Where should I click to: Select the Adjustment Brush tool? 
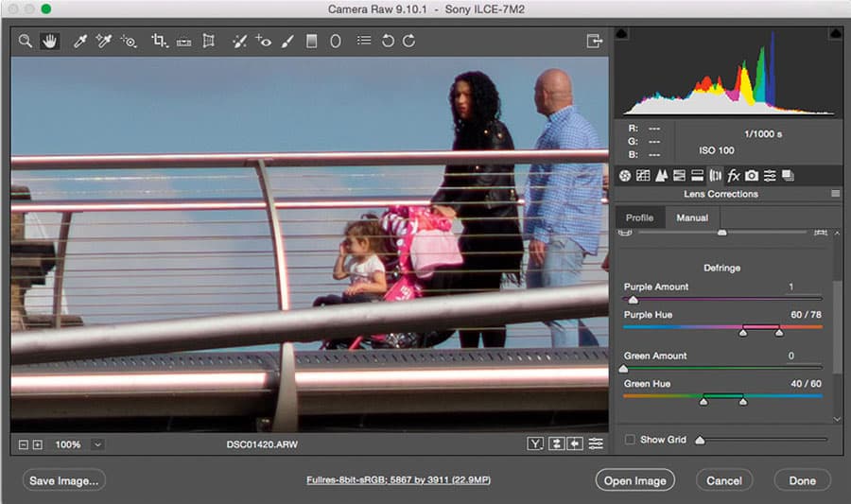(287, 41)
